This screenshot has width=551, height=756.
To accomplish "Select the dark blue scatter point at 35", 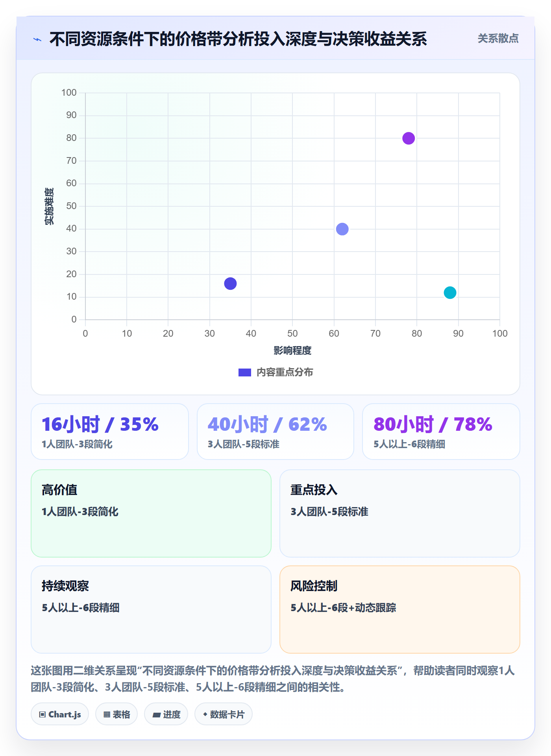I will tap(230, 283).
